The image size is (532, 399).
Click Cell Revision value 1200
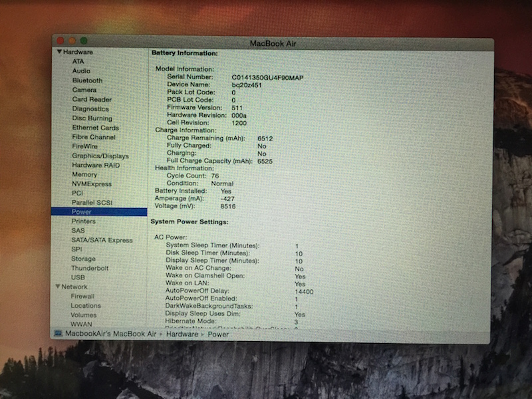[x=239, y=123]
